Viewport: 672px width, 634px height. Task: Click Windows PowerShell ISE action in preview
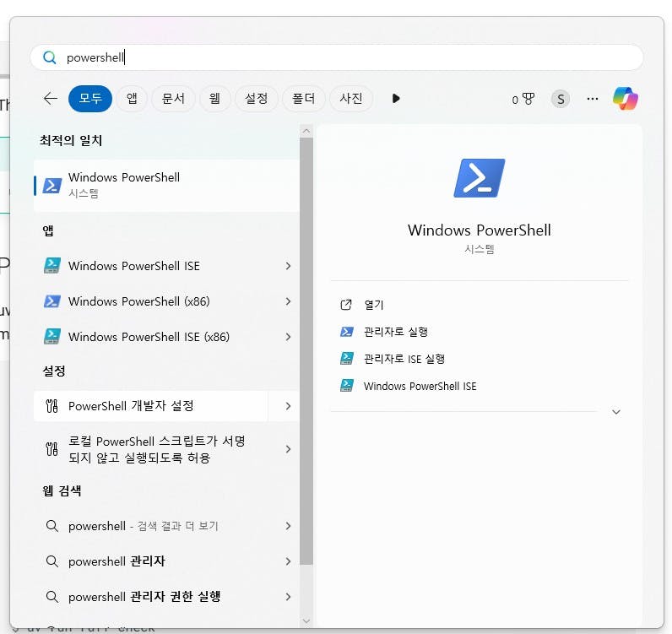point(420,386)
